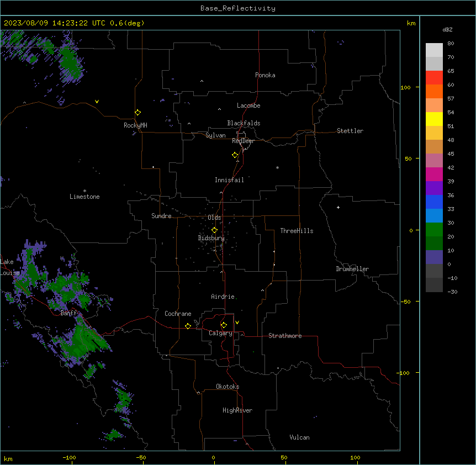Click the 50 tick on right km axis
The image size is (476, 465).
coord(408,158)
